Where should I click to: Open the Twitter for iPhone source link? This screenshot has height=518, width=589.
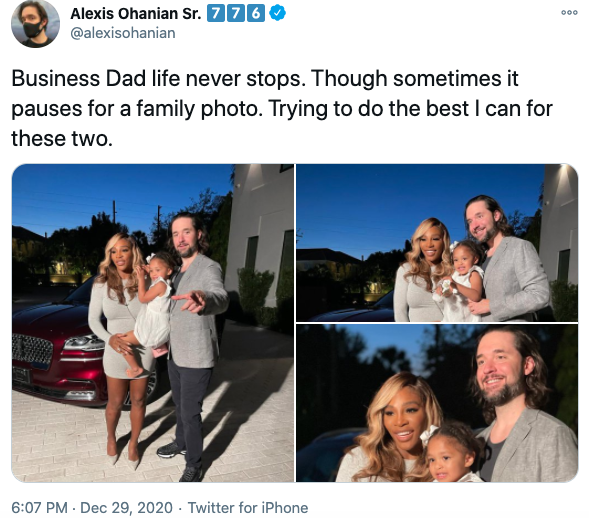pyautogui.click(x=248, y=507)
